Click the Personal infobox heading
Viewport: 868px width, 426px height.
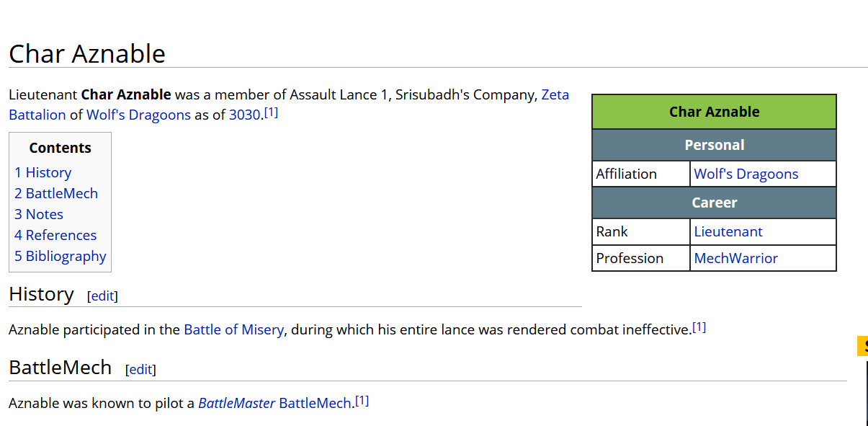(x=714, y=145)
